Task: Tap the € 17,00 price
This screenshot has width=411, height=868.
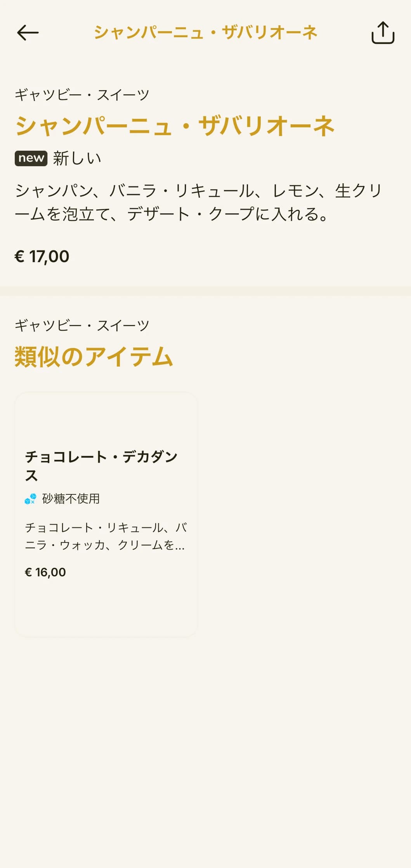Action: 42,256
